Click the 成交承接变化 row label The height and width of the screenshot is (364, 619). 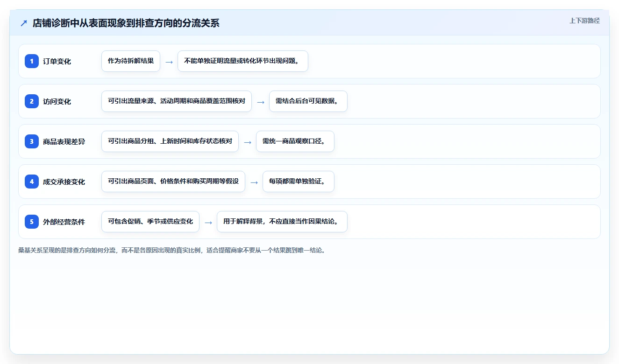[x=64, y=182]
